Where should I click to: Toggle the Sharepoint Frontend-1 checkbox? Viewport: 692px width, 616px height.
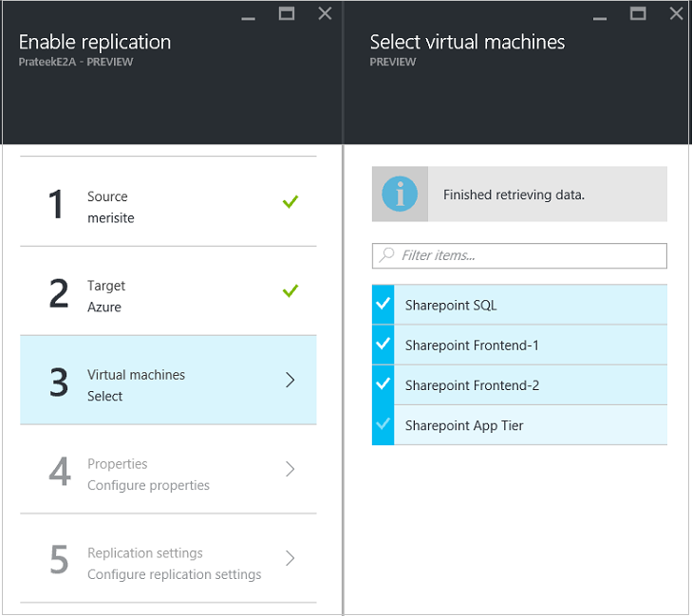383,345
